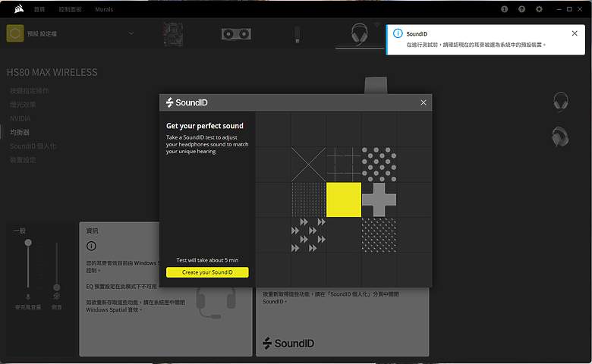Click the yellow profile hexagon icon
Viewport: 592px width, 364px height.
pos(15,33)
